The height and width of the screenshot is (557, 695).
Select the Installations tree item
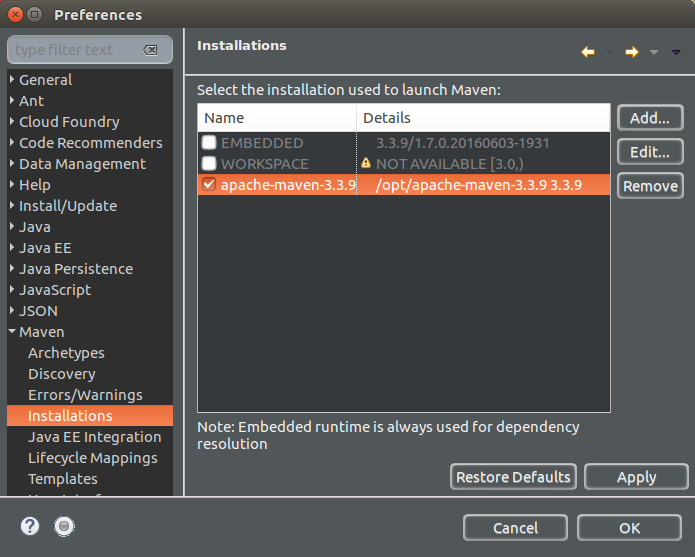pyautogui.click(x=90, y=416)
